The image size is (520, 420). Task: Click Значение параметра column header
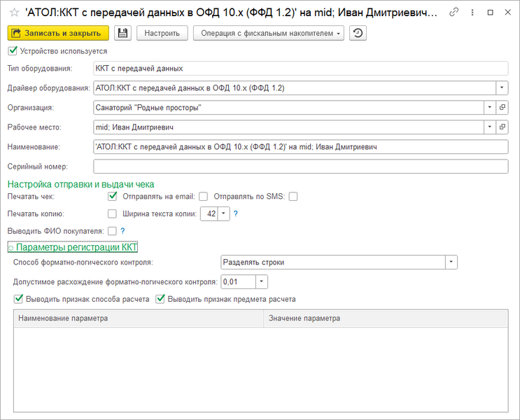(x=386, y=318)
